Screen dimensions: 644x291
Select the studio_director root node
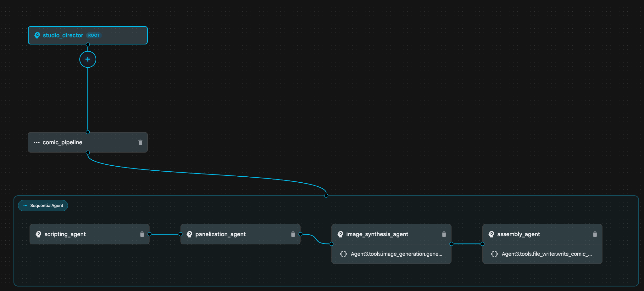[x=119, y=35]
